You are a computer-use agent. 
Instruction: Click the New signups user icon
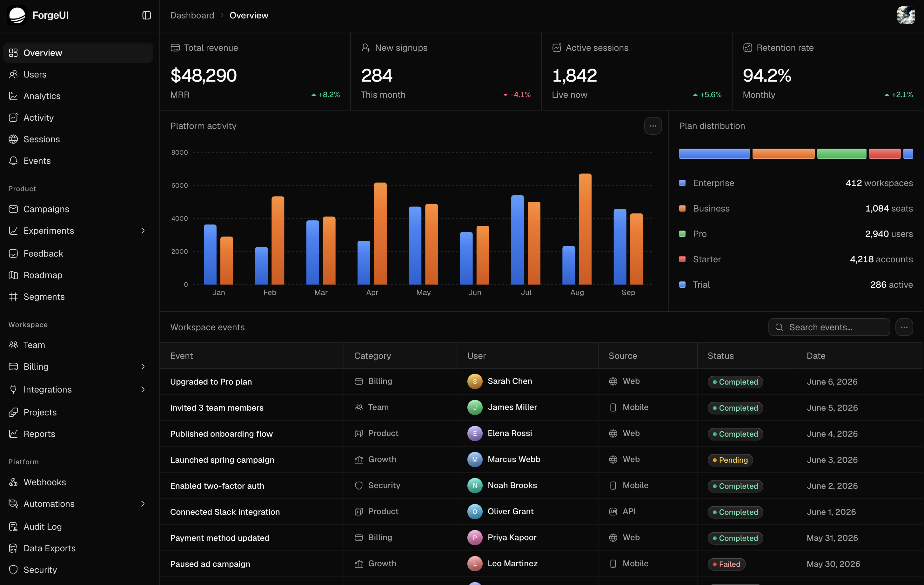[366, 48]
